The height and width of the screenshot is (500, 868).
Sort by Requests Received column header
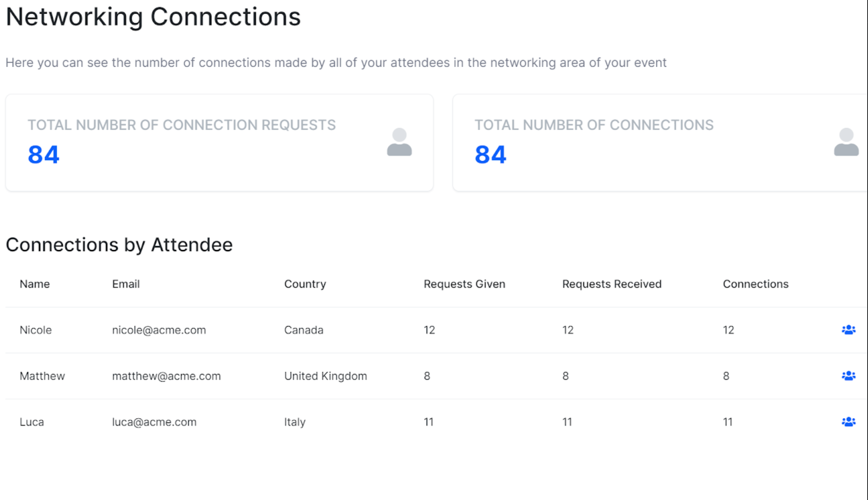612,284
